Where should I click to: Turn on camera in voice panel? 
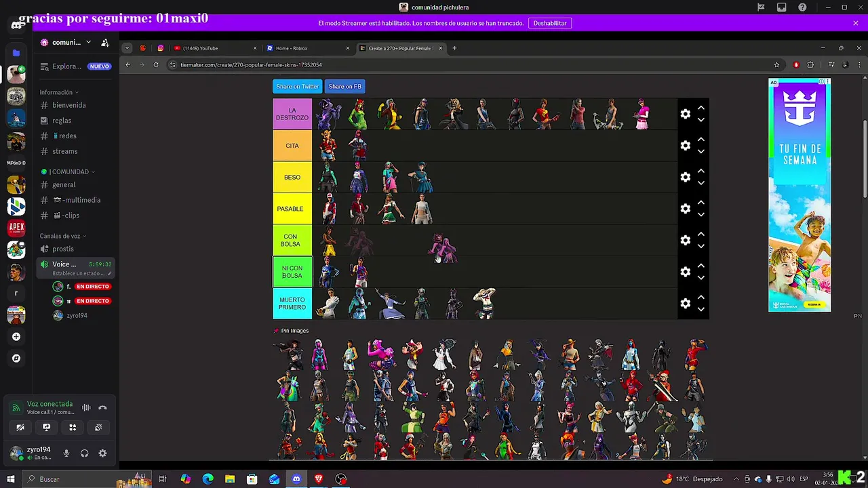point(20,427)
